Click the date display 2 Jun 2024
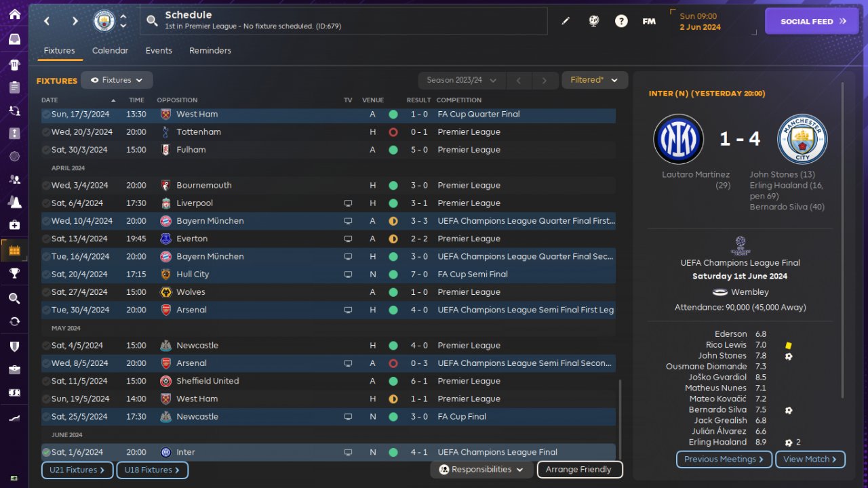Screen dimensions: 868x488 click(x=702, y=27)
